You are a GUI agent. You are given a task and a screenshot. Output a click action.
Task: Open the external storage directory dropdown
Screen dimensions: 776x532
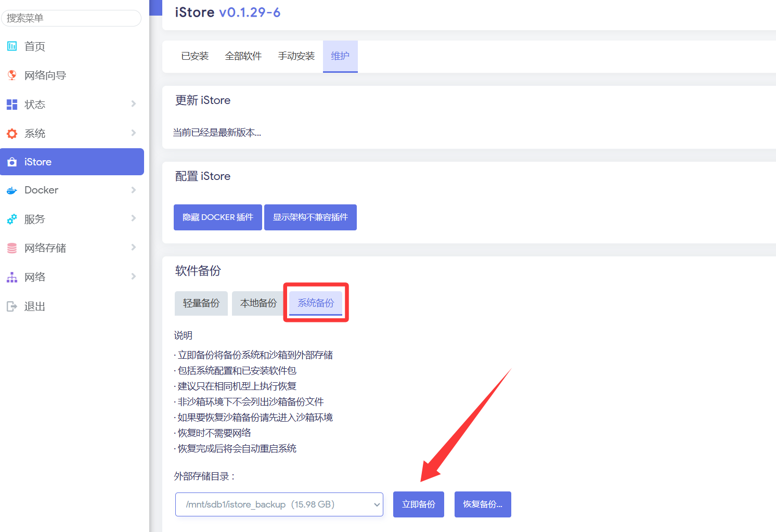point(279,504)
